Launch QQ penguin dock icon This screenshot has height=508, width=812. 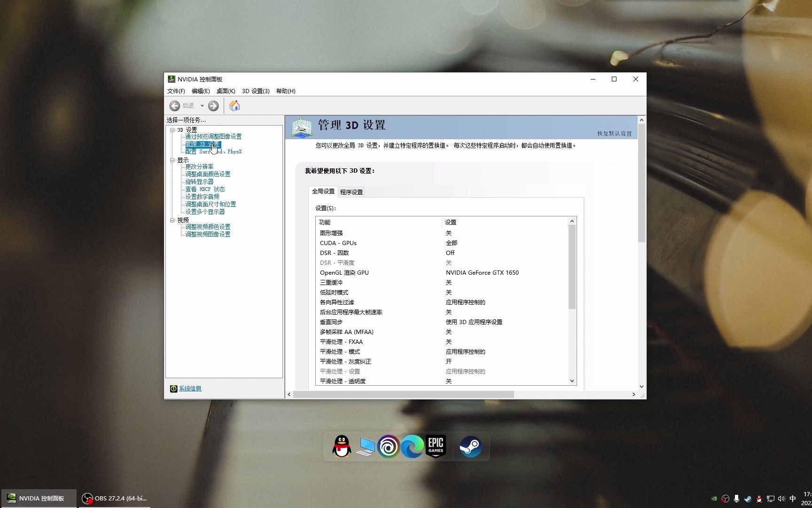[x=342, y=446]
